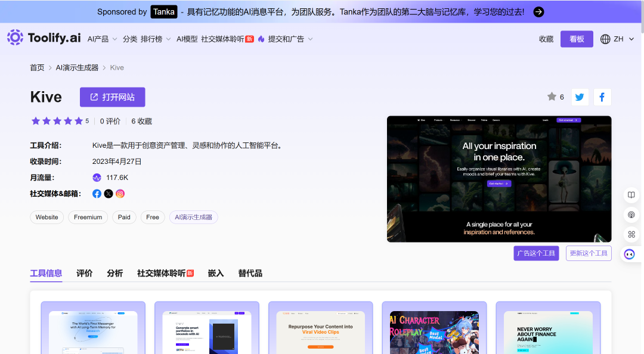This screenshot has height=354, width=644.
Task: Click the Tanka sponsor badge
Action: pyautogui.click(x=164, y=12)
